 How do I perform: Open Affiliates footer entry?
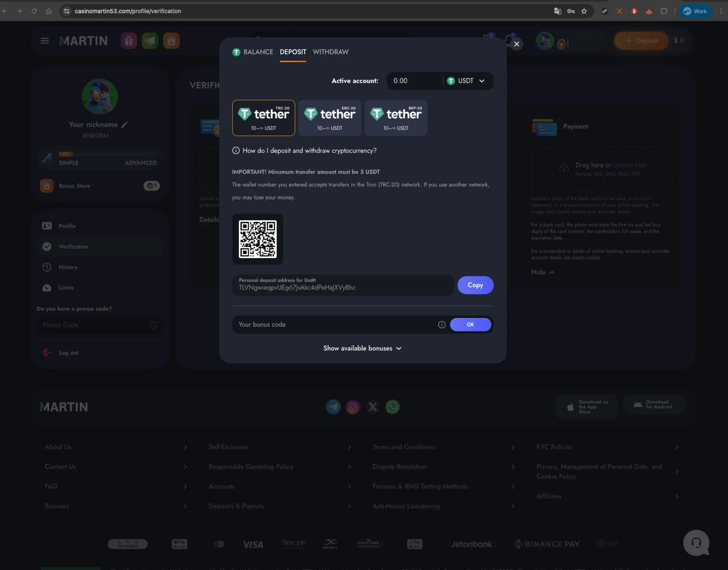(608, 496)
